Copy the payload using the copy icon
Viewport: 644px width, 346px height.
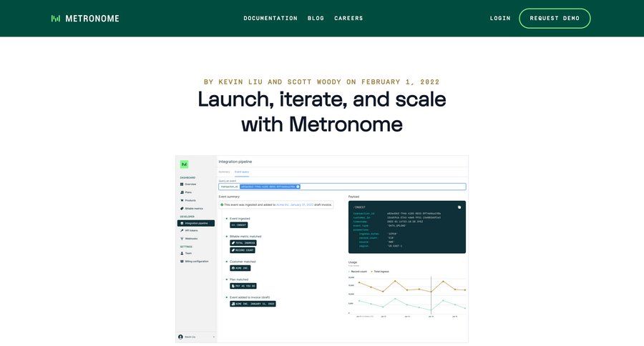pyautogui.click(x=459, y=207)
